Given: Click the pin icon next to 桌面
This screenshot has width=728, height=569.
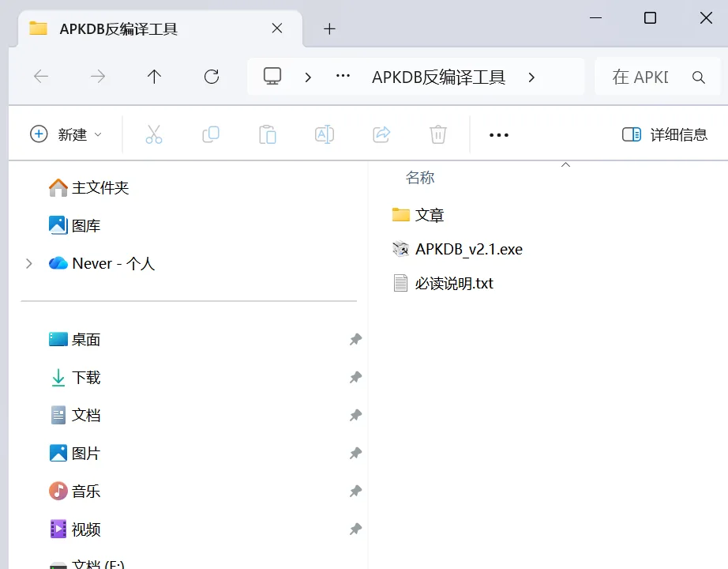Looking at the screenshot, I should [355, 339].
